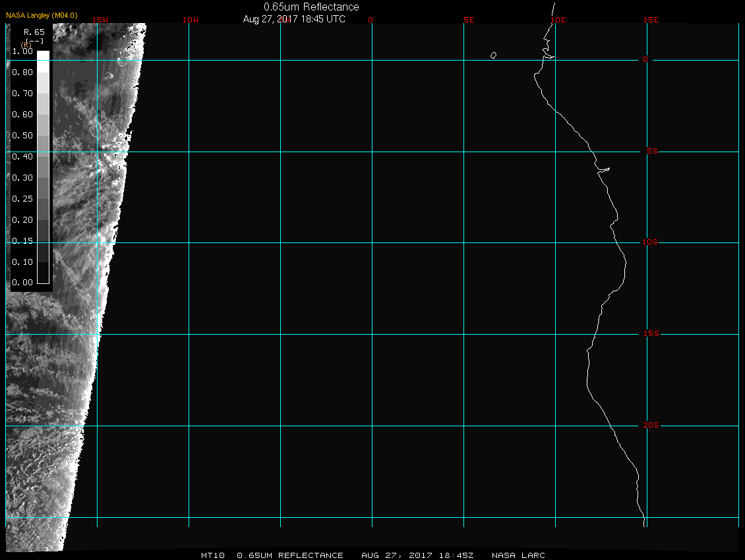Click the 0.00 value on reflectance scale
Viewport: 745px width, 560px height.
click(22, 283)
